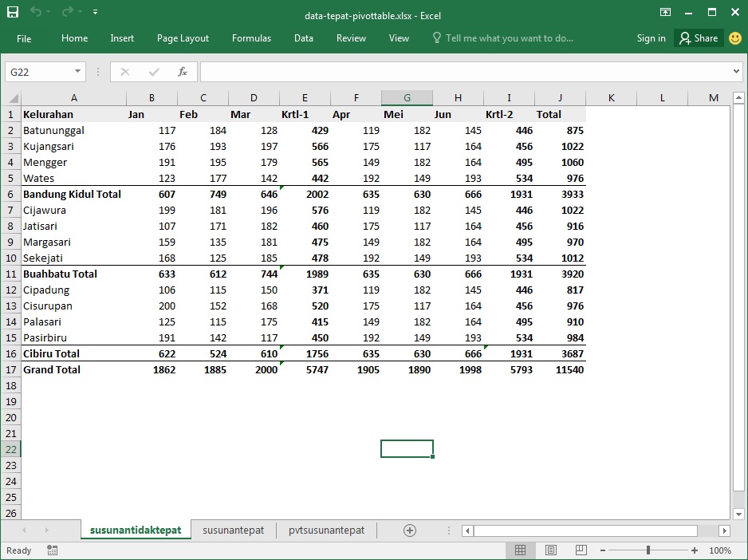Switch to the Data ribbon tab

tap(303, 37)
